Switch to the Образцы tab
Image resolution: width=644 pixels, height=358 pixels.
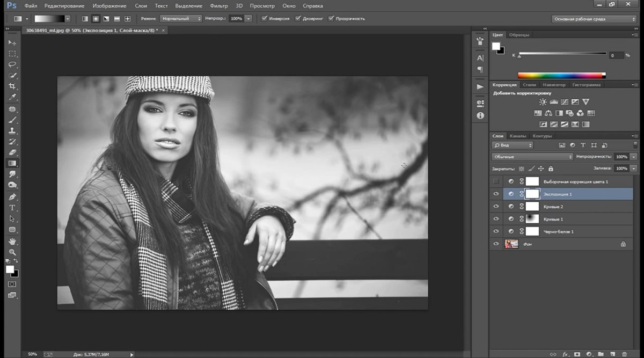[519, 35]
